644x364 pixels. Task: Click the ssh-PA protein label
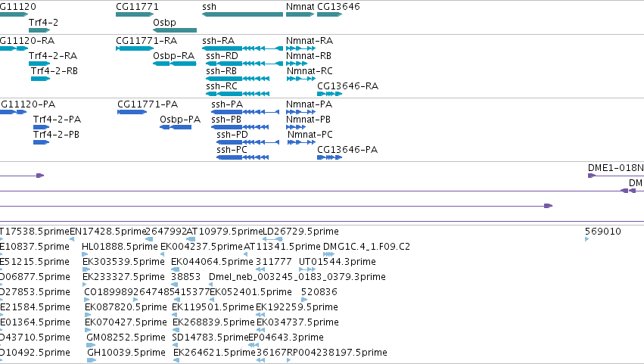tap(227, 104)
